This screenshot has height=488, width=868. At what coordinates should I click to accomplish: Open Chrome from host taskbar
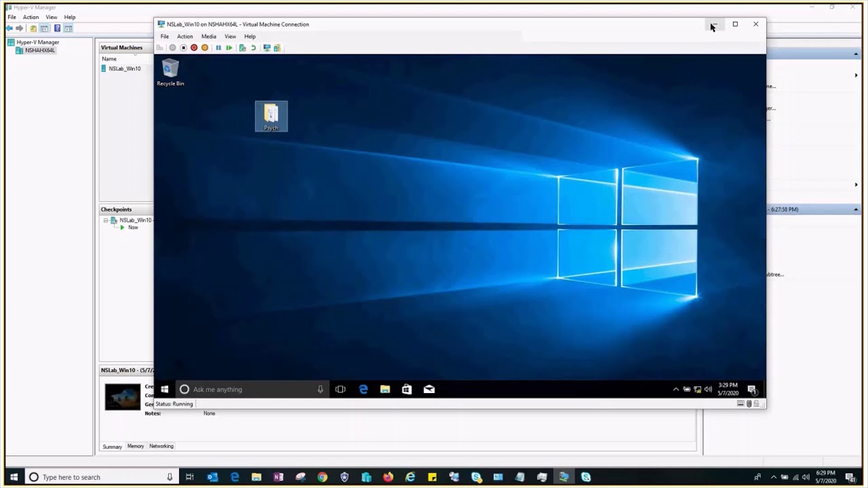click(322, 477)
